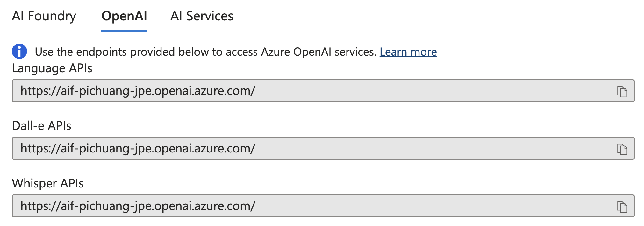Open the AI Services tab

202,16
